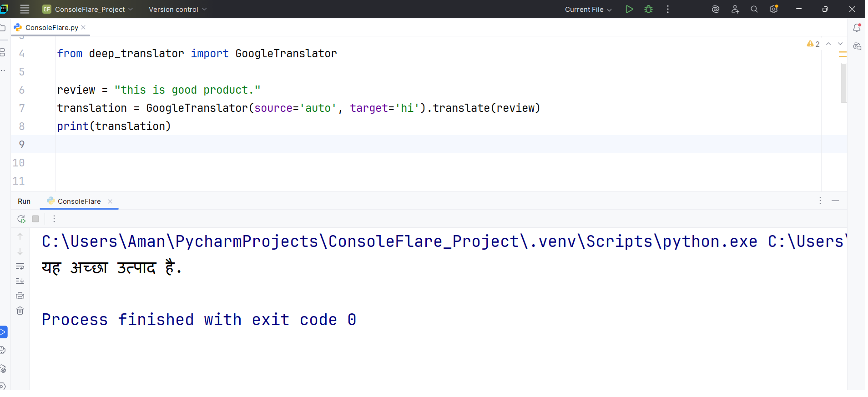868x397 pixels.
Task: Print the console output
Action: click(x=20, y=296)
